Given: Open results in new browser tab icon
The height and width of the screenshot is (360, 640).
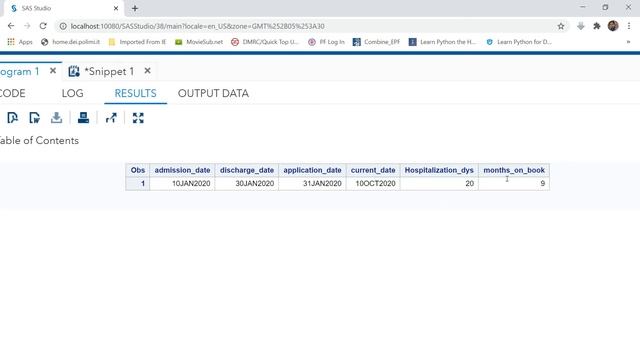Looking at the screenshot, I should pos(111,118).
